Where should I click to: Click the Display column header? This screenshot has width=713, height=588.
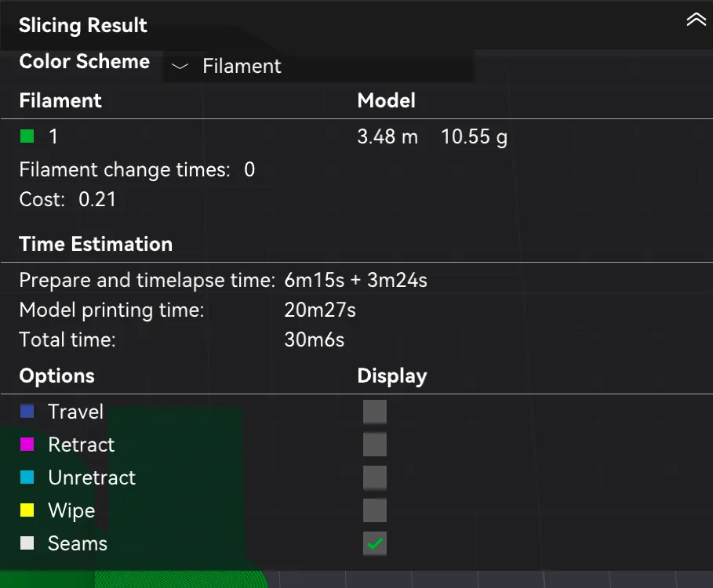pyautogui.click(x=392, y=376)
